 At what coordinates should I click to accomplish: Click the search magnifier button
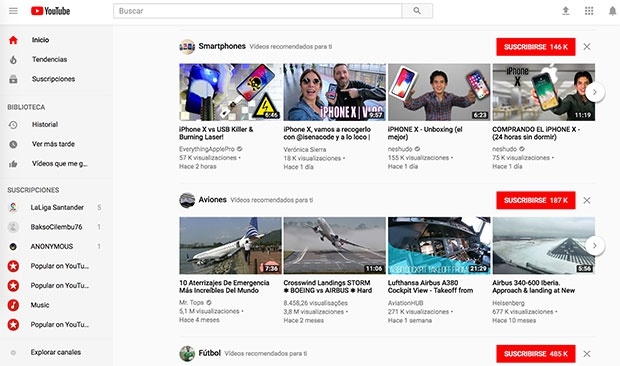pyautogui.click(x=417, y=11)
